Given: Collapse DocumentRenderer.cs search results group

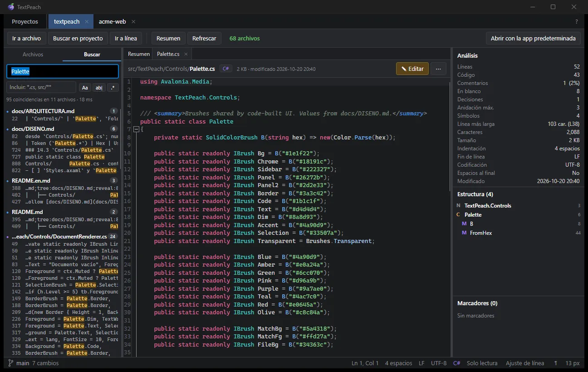Looking at the screenshot, I should coord(63,237).
